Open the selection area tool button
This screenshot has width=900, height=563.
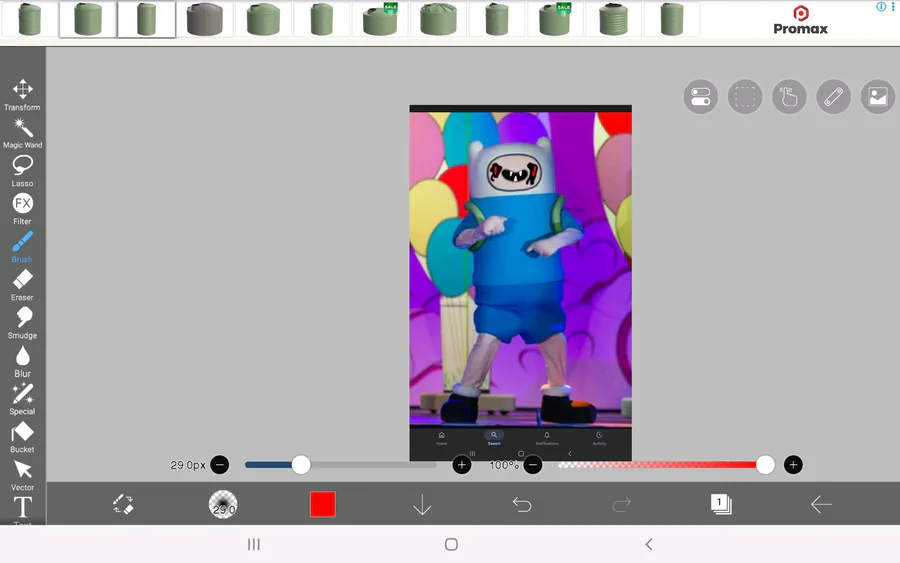click(x=745, y=96)
